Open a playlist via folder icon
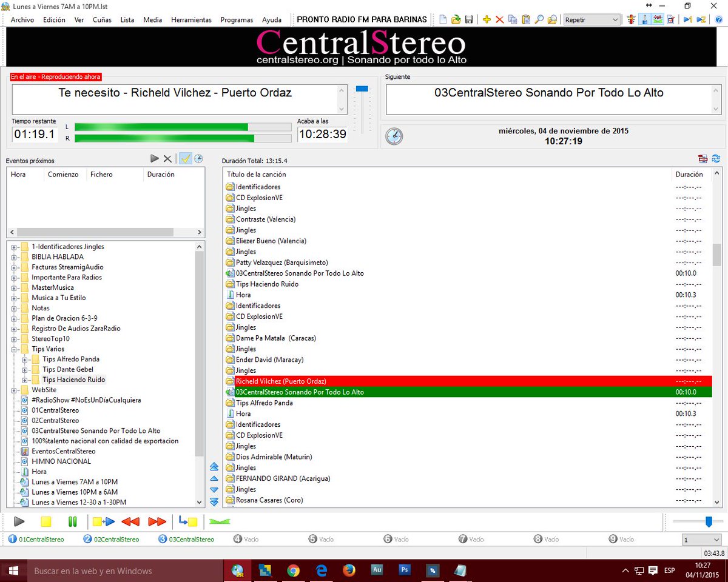728x582 pixels. [456, 19]
